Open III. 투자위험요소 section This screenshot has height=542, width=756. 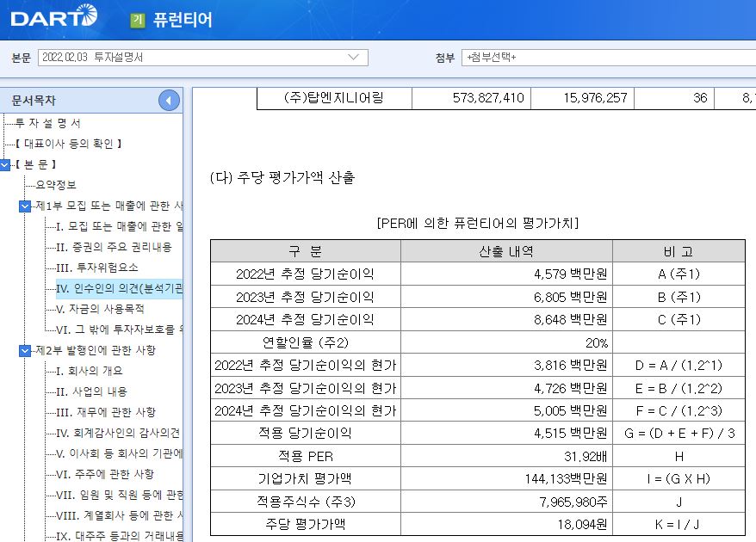pyautogui.click(x=97, y=268)
